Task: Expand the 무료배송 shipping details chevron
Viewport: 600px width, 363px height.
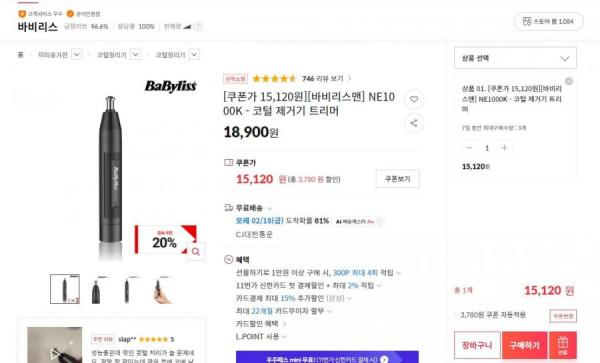Action: [270, 208]
